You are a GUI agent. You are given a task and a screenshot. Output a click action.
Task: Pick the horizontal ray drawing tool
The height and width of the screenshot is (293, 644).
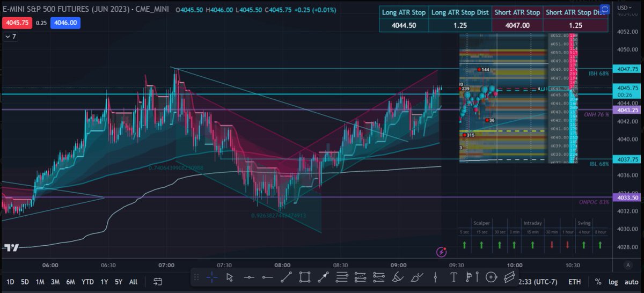[x=267, y=277]
